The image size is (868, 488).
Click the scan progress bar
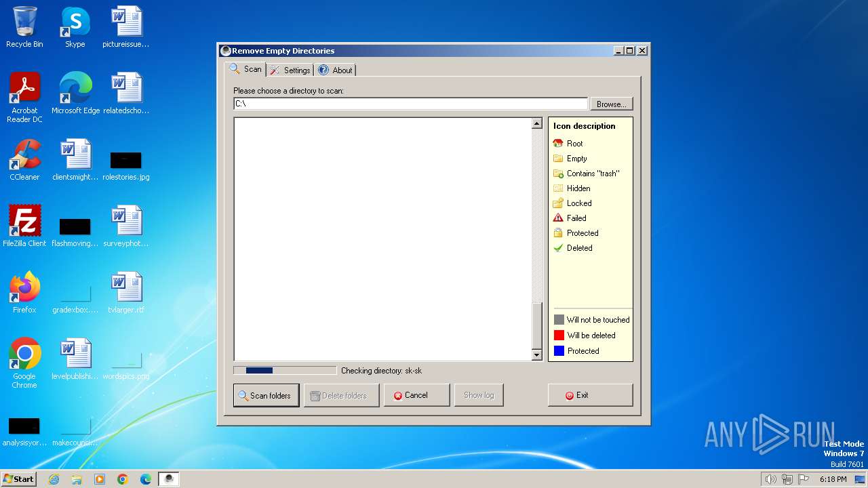point(285,371)
